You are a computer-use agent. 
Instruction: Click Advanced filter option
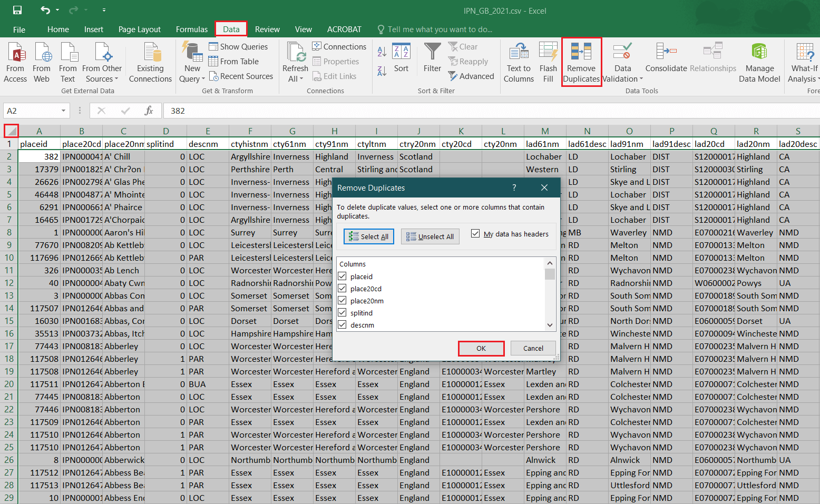(x=471, y=76)
